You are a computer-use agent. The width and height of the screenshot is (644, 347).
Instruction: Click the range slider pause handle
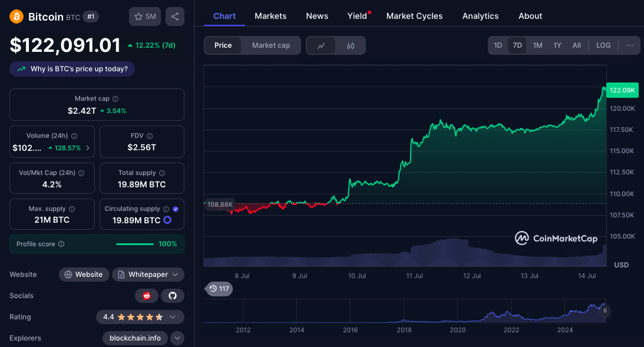[x=605, y=310]
